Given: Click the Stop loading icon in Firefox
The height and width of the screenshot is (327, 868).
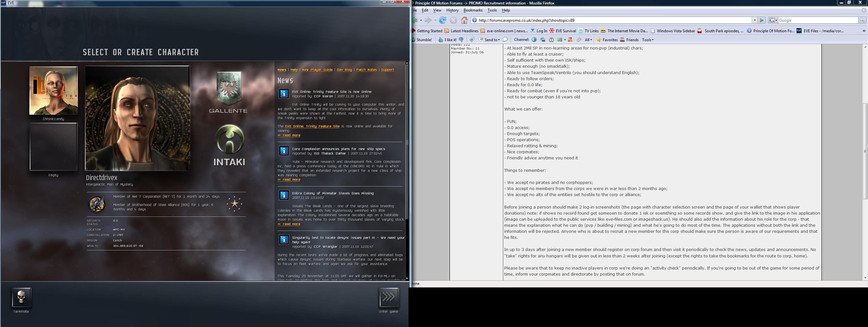Looking at the screenshot, I should pyautogui.click(x=453, y=20).
